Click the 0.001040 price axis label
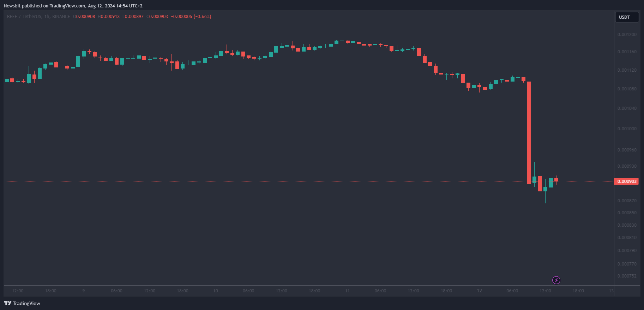Image resolution: width=644 pixels, height=310 pixels. [627, 108]
